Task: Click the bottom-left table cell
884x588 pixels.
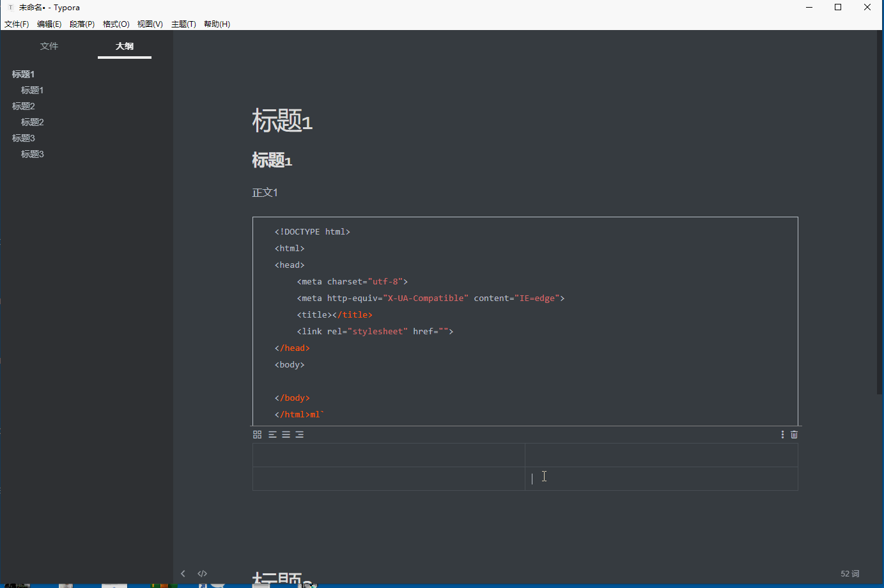Action: [x=389, y=479]
